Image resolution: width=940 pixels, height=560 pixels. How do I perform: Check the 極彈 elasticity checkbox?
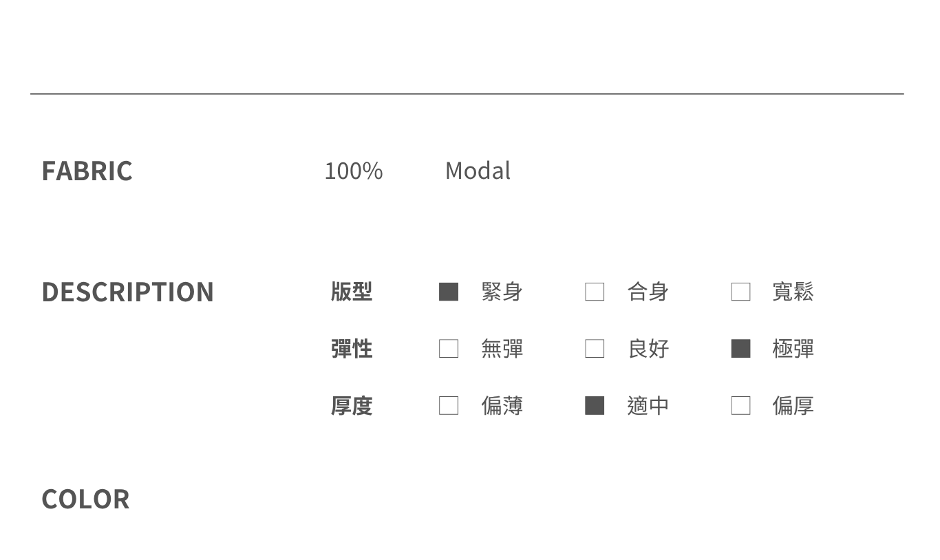(x=740, y=349)
